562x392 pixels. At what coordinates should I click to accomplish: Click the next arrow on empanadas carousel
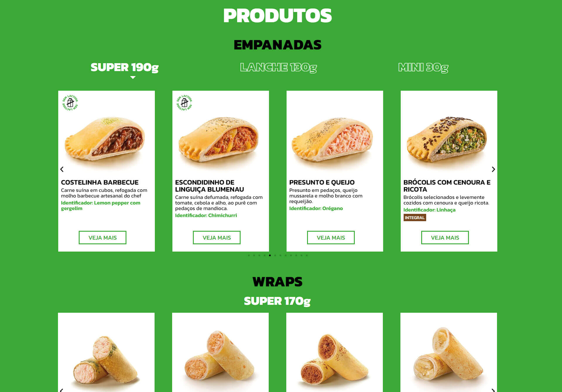(x=493, y=169)
